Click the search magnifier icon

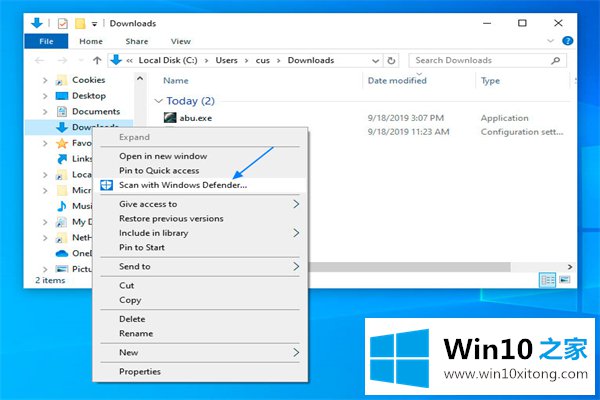[x=556, y=60]
